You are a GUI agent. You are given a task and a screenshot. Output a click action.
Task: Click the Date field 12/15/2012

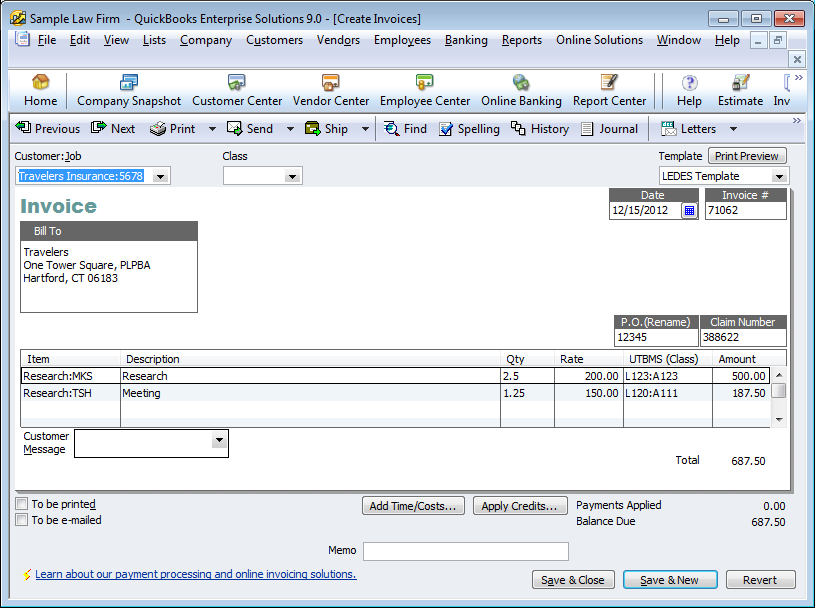point(645,210)
